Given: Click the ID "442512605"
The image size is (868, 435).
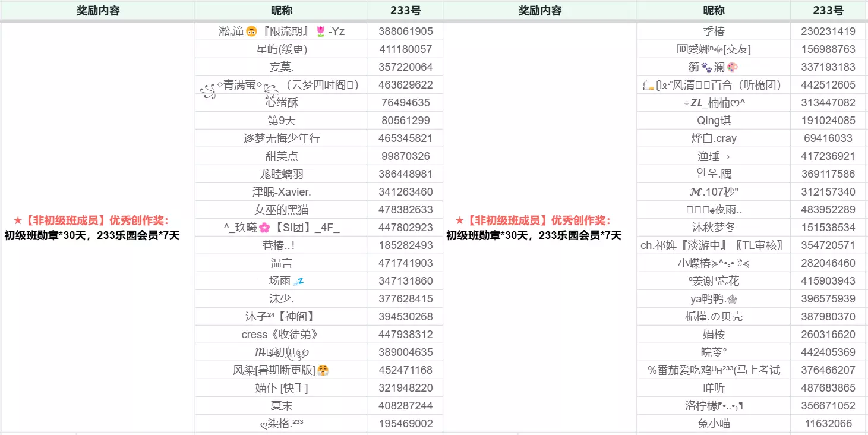Looking at the screenshot, I should point(828,85).
